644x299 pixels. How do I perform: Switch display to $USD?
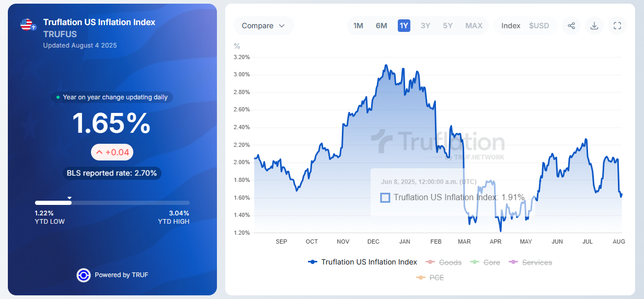coord(539,26)
